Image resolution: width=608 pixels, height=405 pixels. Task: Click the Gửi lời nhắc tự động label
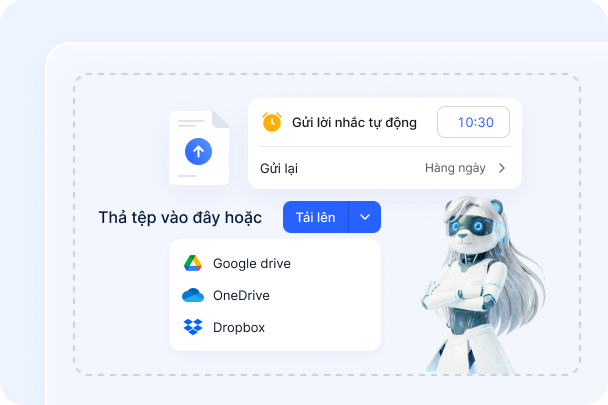[354, 123]
